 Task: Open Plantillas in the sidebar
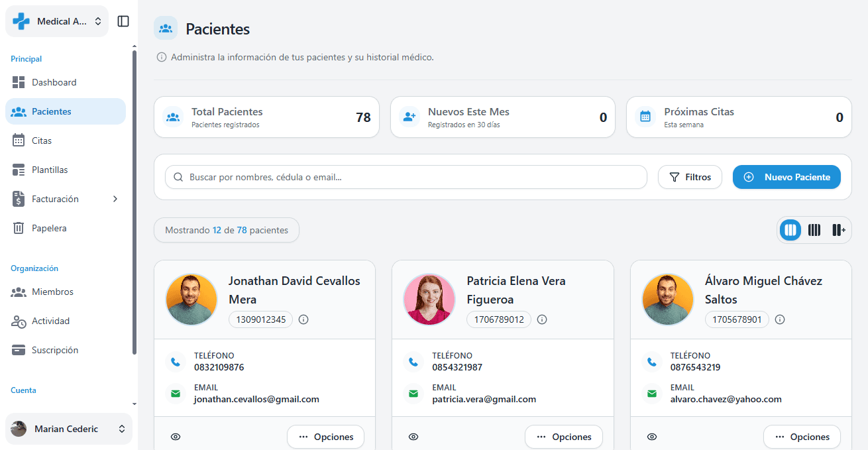[x=66, y=170]
